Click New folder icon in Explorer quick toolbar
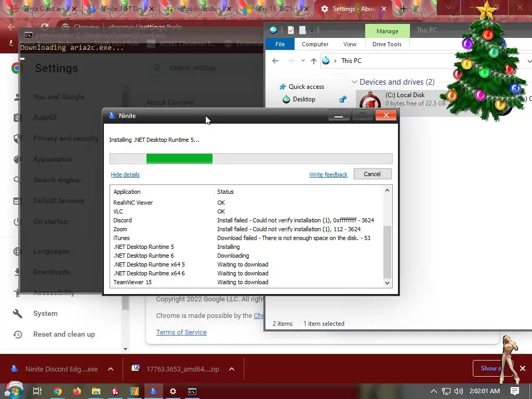This screenshot has width=532, height=399. click(x=302, y=30)
